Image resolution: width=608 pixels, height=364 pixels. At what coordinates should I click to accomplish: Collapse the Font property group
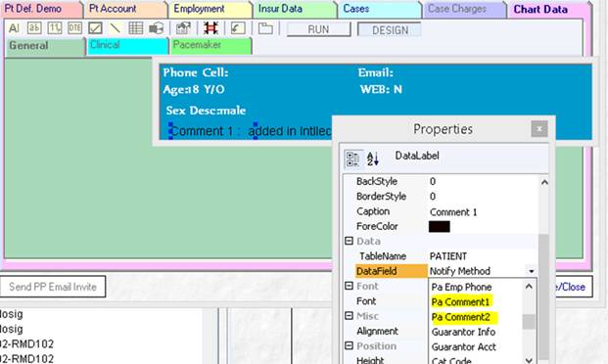[349, 286]
